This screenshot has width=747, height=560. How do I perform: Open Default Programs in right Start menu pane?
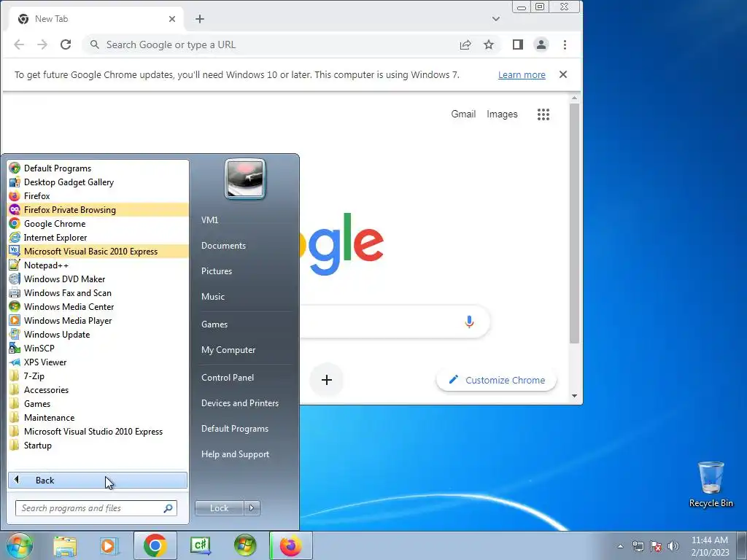click(235, 429)
